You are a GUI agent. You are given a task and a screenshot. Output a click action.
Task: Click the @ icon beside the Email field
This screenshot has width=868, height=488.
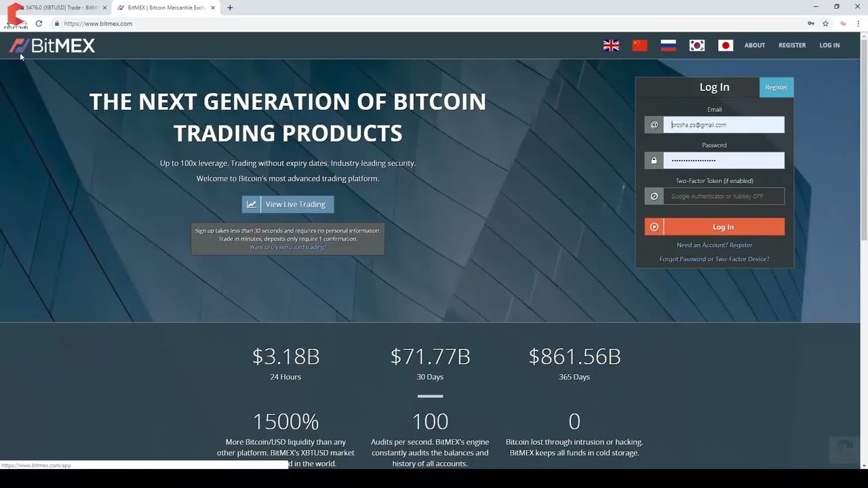(654, 125)
